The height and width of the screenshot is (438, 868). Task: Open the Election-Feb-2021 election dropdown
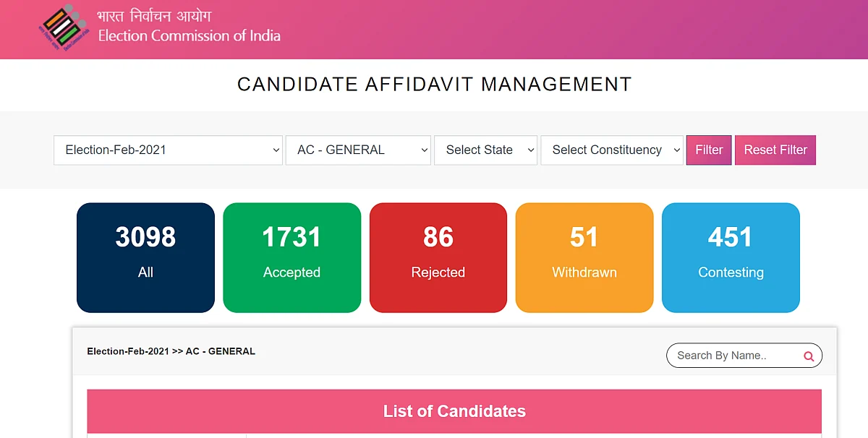[x=168, y=150]
